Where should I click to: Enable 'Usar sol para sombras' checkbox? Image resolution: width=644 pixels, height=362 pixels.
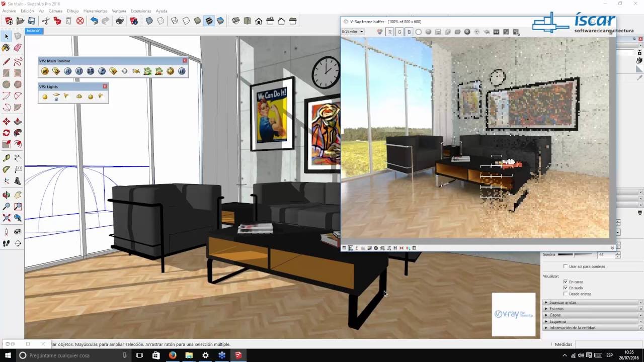(x=566, y=266)
